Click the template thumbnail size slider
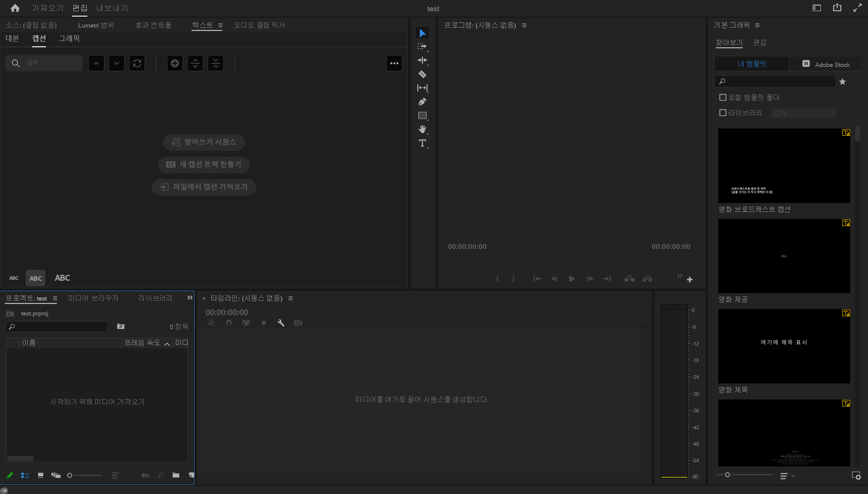Screen dimensions: 868x494 coord(727,475)
